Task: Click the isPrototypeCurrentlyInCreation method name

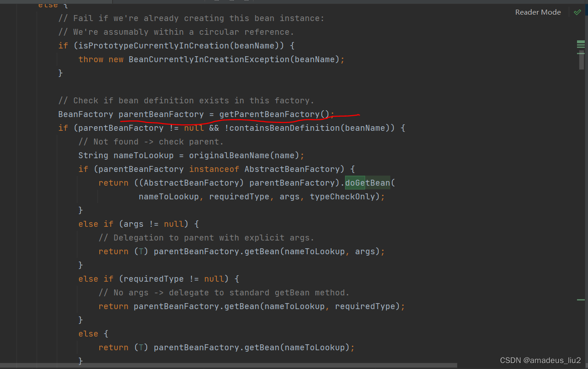Action: click(x=154, y=46)
